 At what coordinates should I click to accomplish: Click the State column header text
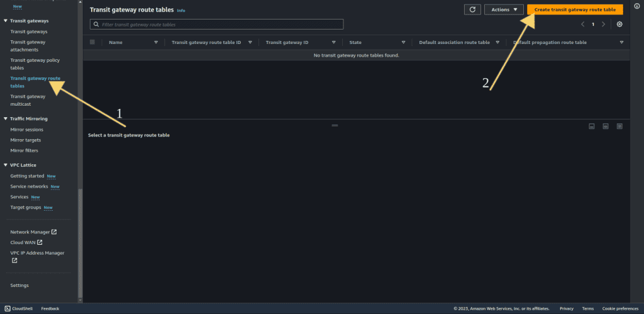point(355,42)
